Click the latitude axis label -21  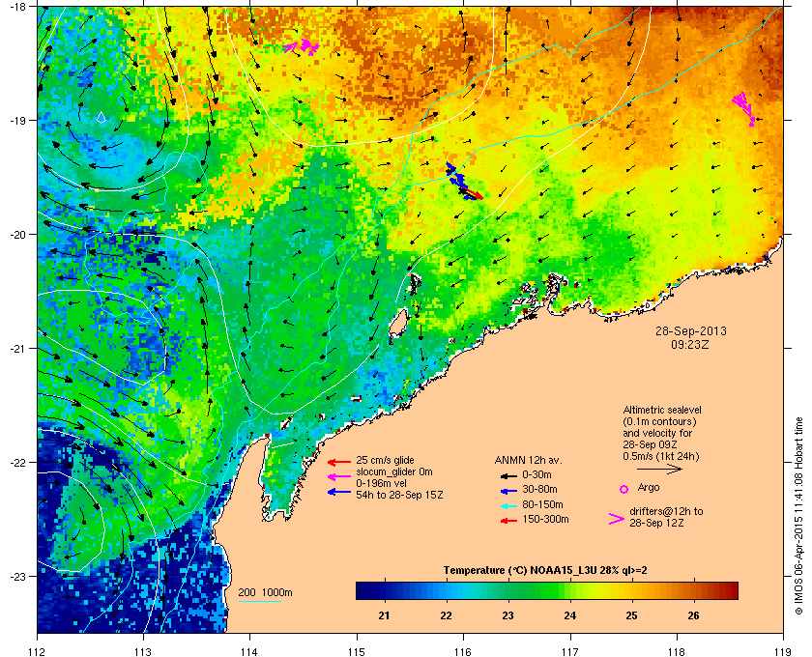pyautogui.click(x=17, y=348)
